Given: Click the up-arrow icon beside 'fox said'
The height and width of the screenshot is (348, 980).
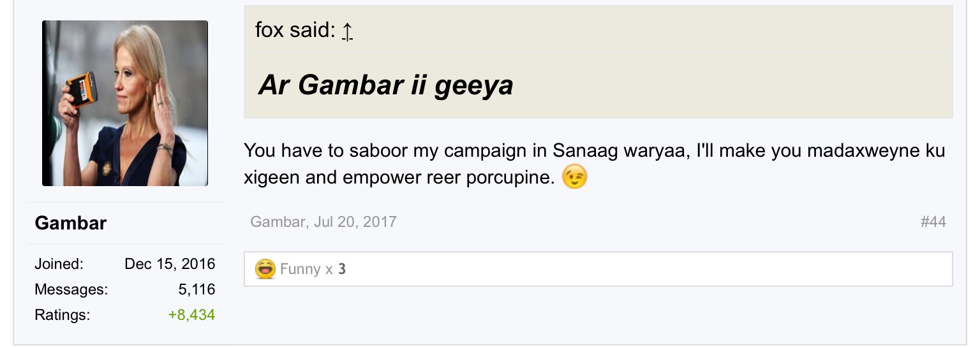Looking at the screenshot, I should (347, 31).
